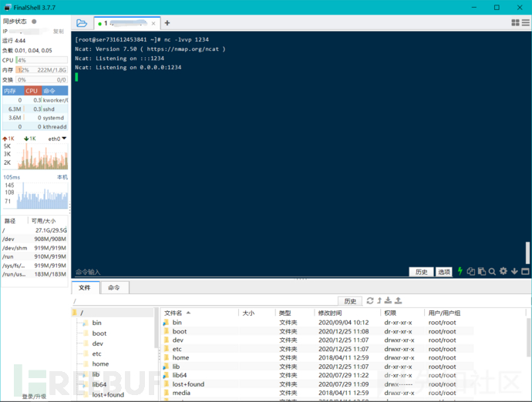This screenshot has height=402, width=532.
Task: Add a new session tab with plus
Action: [x=167, y=23]
